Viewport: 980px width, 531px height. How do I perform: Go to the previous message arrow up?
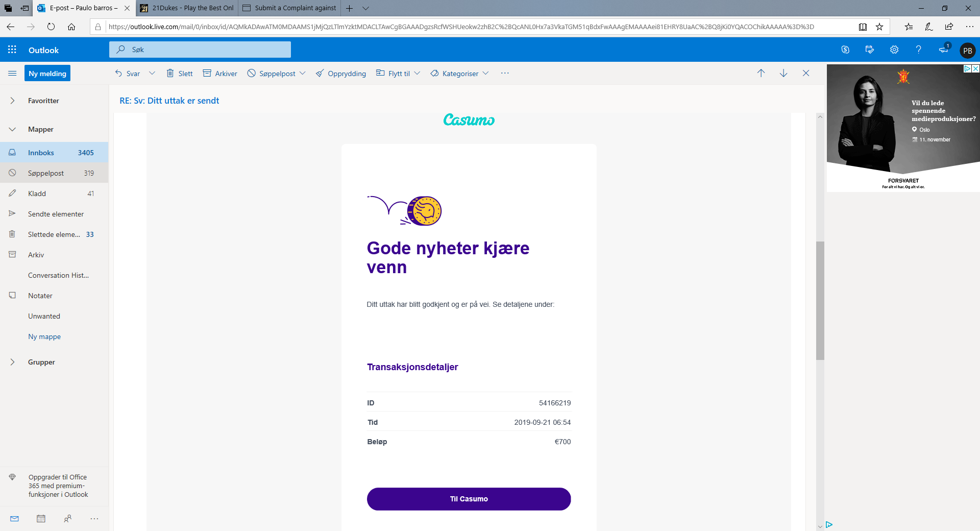761,73
